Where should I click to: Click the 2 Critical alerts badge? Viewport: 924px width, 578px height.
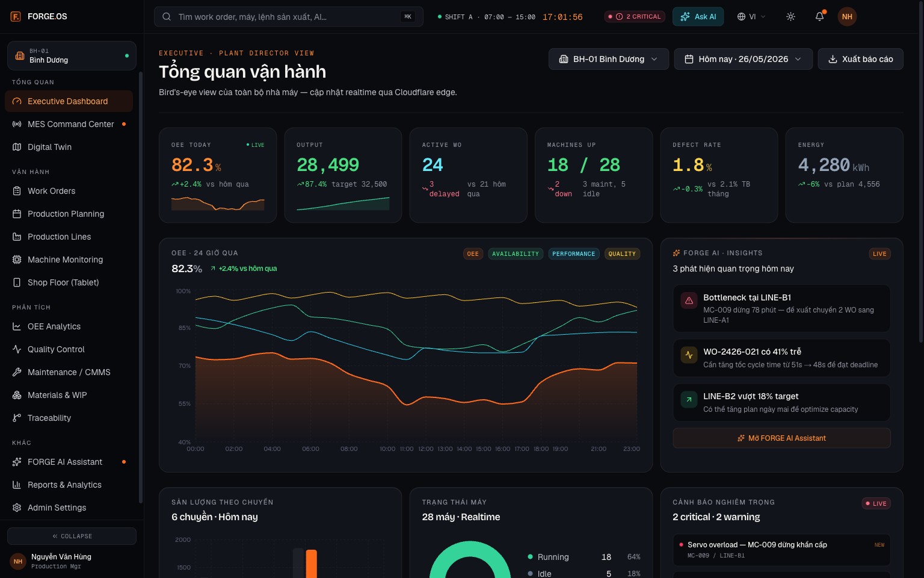(635, 17)
